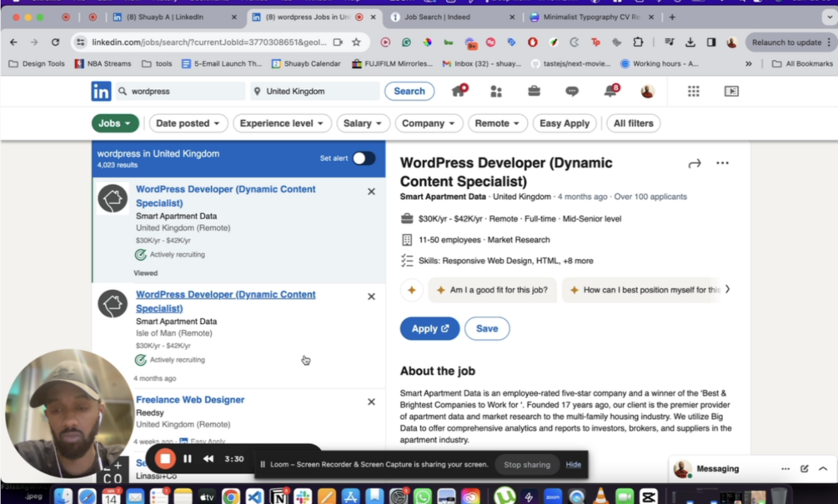Open the Messaging speech bubble icon
Screen dimensions: 838x504
[x=572, y=92]
